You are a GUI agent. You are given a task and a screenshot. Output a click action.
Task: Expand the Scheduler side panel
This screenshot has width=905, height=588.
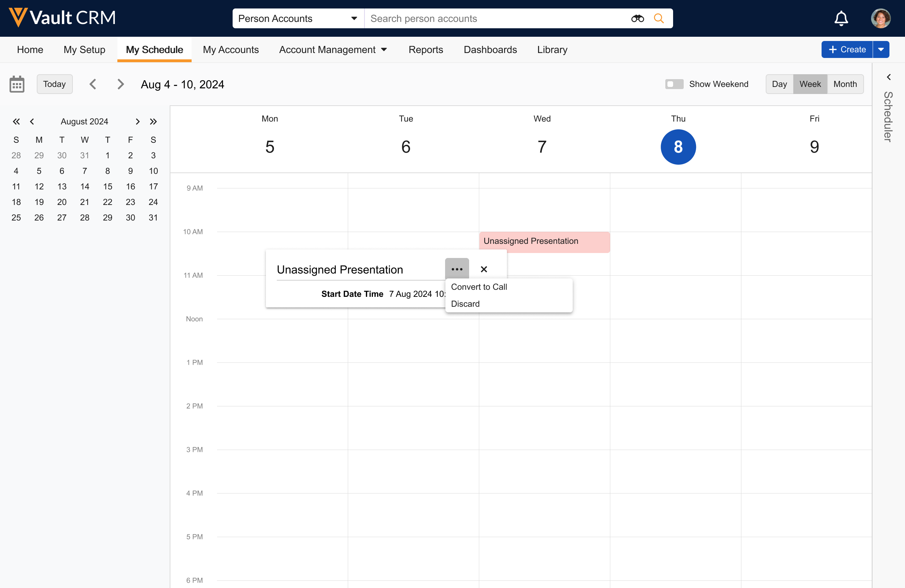[889, 77]
